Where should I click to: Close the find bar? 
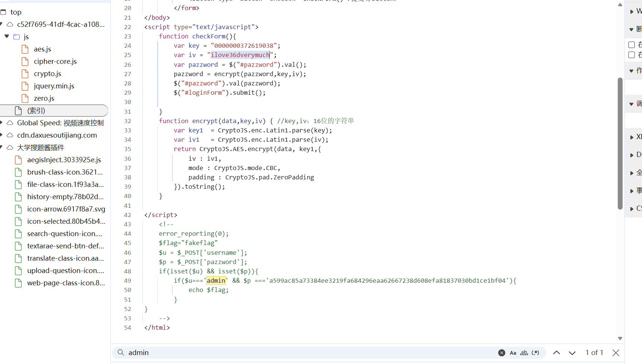point(616,353)
